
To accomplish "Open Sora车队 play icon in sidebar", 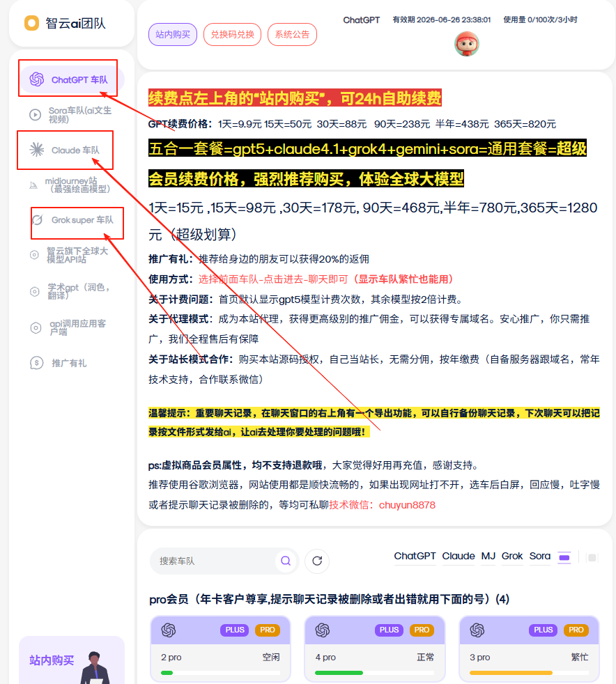I will click(35, 115).
